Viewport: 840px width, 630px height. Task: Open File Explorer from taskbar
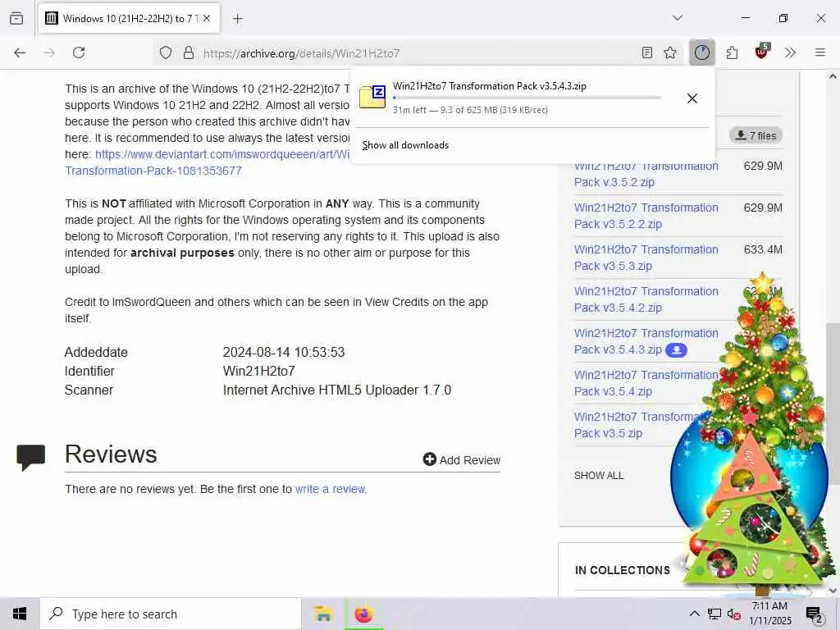point(323,614)
